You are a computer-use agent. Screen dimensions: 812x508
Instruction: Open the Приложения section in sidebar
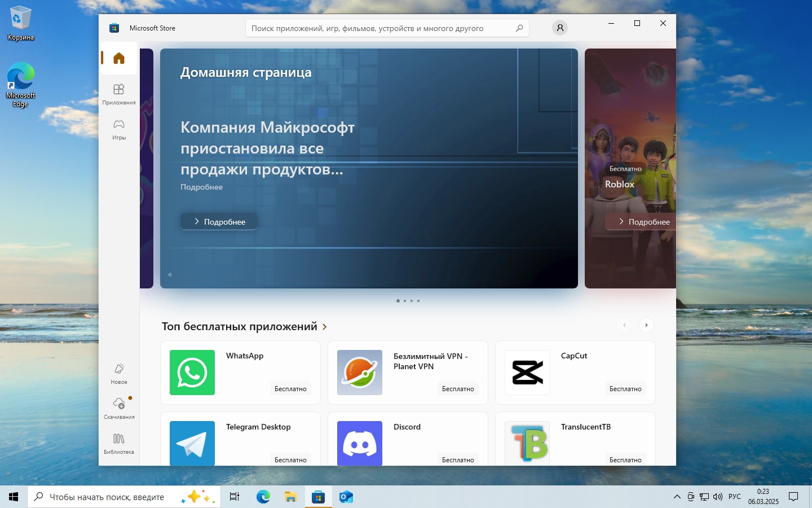[x=119, y=94]
